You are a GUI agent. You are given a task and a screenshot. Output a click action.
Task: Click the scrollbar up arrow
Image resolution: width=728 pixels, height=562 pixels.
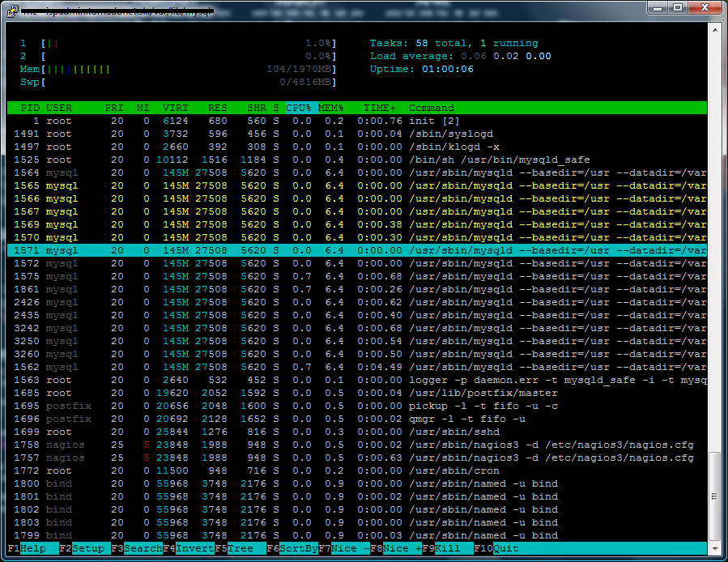click(x=715, y=29)
